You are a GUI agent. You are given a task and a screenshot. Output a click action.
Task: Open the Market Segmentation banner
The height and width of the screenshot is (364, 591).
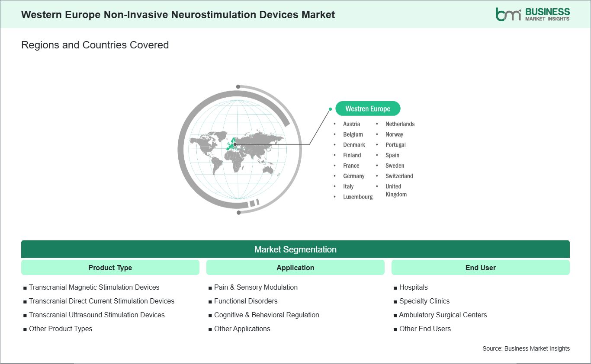click(295, 249)
